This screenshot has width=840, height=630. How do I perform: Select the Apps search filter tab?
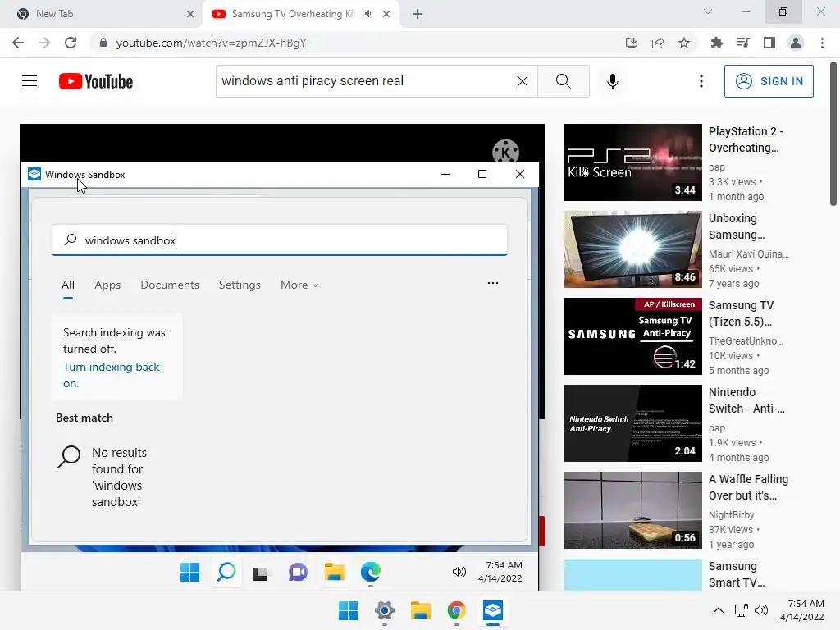[x=107, y=285]
